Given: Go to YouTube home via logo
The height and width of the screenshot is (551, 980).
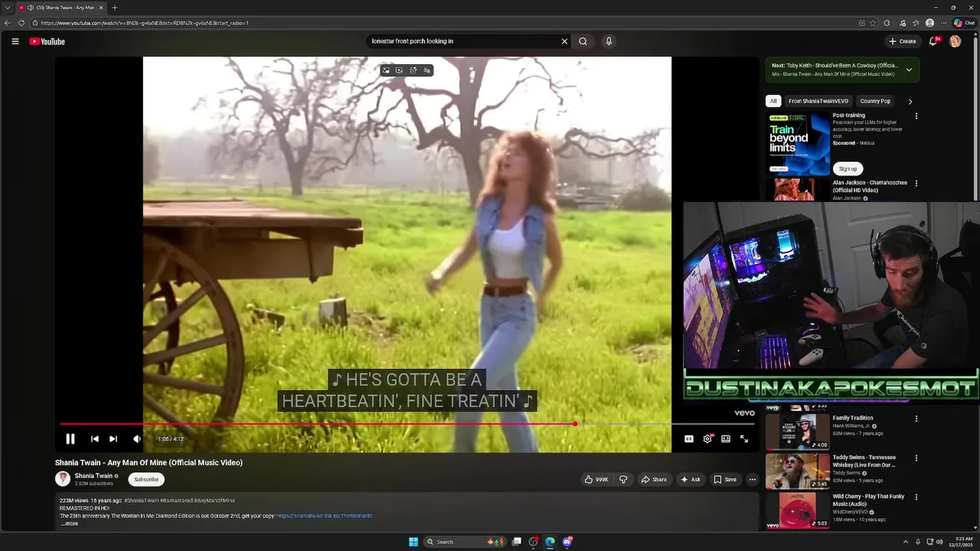Looking at the screenshot, I should [47, 41].
